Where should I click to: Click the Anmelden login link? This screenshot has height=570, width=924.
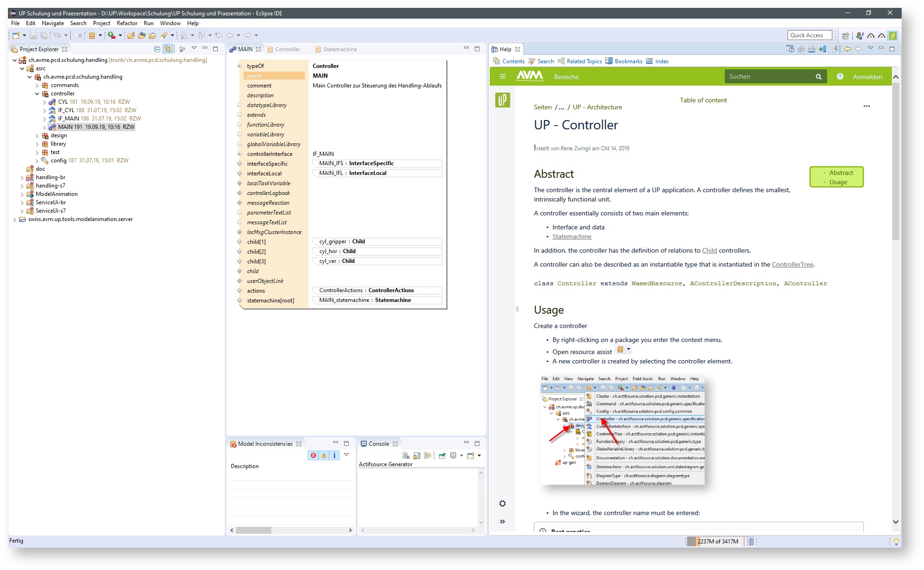tap(867, 77)
